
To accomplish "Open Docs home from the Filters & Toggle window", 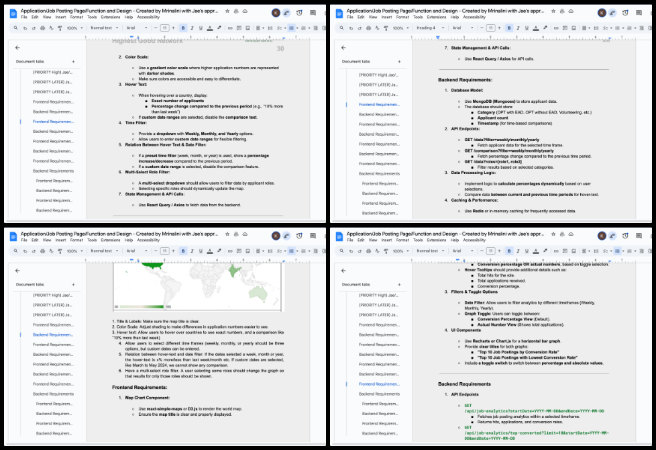I will click(339, 236).
